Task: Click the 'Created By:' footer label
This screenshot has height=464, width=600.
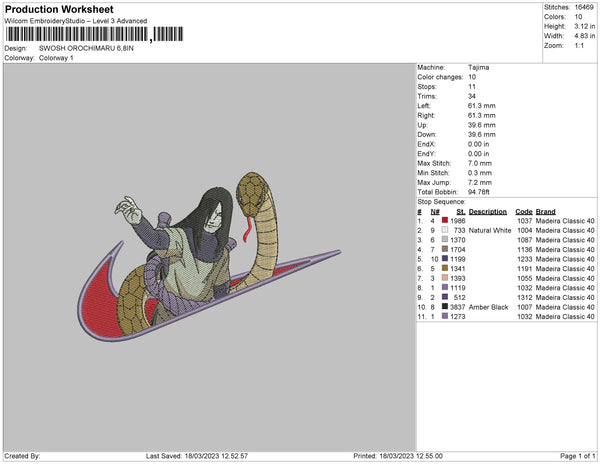Action: point(22,456)
